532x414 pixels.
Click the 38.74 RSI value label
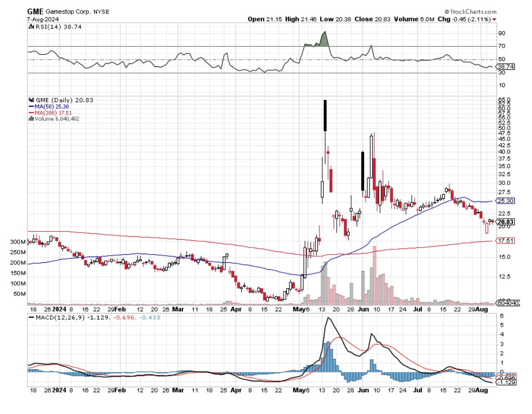click(x=507, y=67)
